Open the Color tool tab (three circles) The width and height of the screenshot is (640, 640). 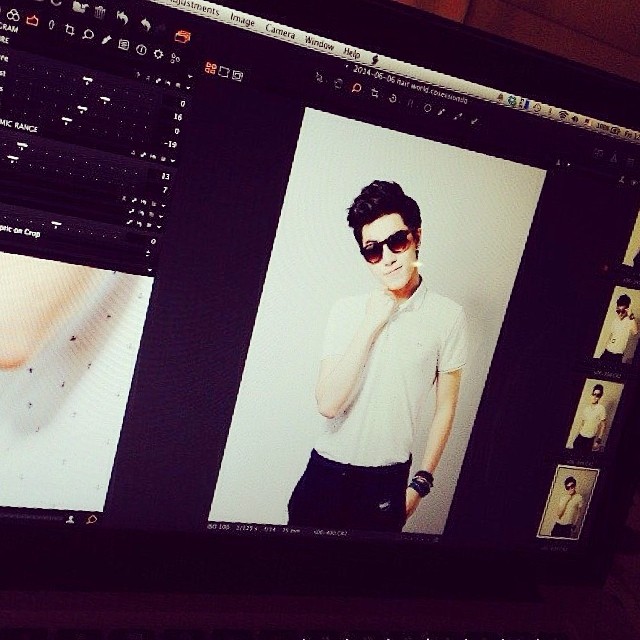click(x=13, y=16)
